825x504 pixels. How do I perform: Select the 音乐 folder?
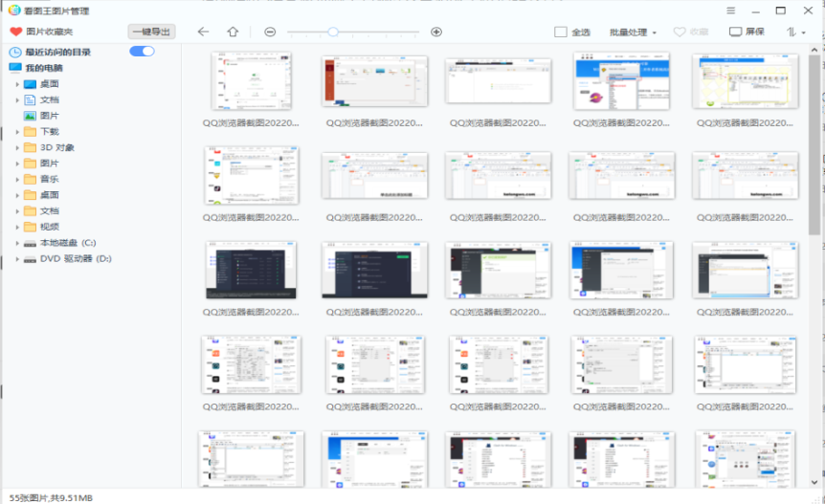click(50, 179)
